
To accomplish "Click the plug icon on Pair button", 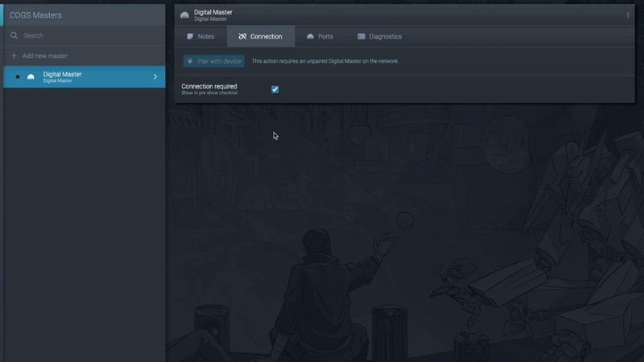I will (190, 61).
